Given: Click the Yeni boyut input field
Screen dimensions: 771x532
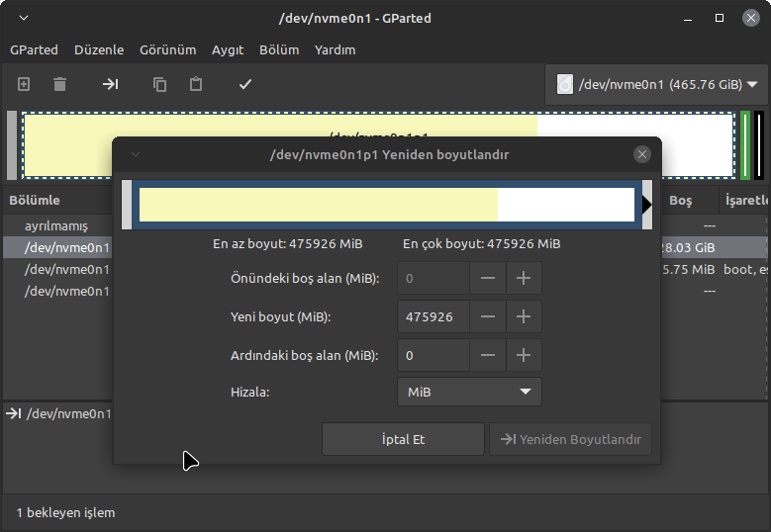Looking at the screenshot, I should (x=434, y=316).
